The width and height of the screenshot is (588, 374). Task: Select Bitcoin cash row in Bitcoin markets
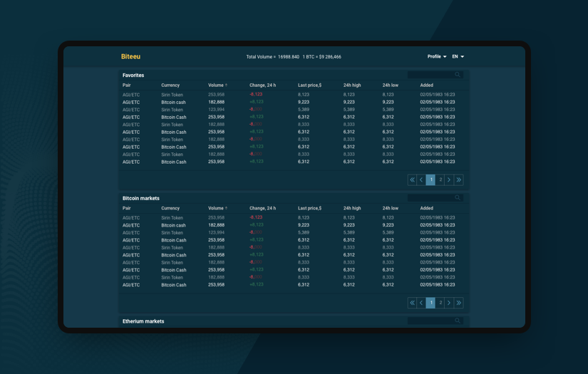(294, 225)
